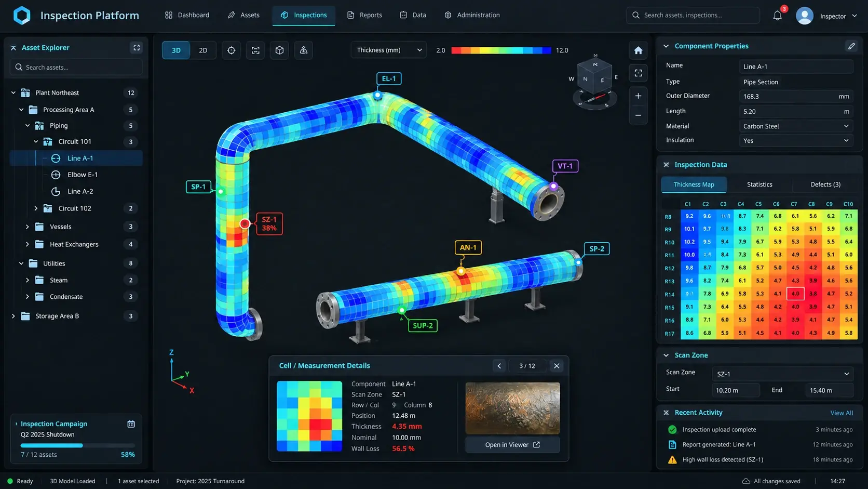Viewport: 868px width, 489px height.
Task: Click the thickness color scale bar
Action: pyautogui.click(x=501, y=50)
